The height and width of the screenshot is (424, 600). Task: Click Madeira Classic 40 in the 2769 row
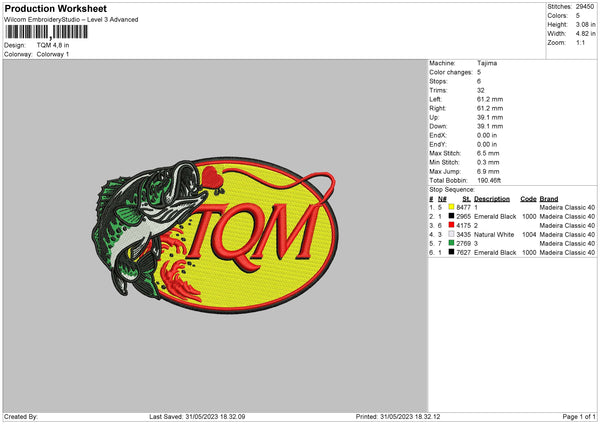tap(567, 243)
